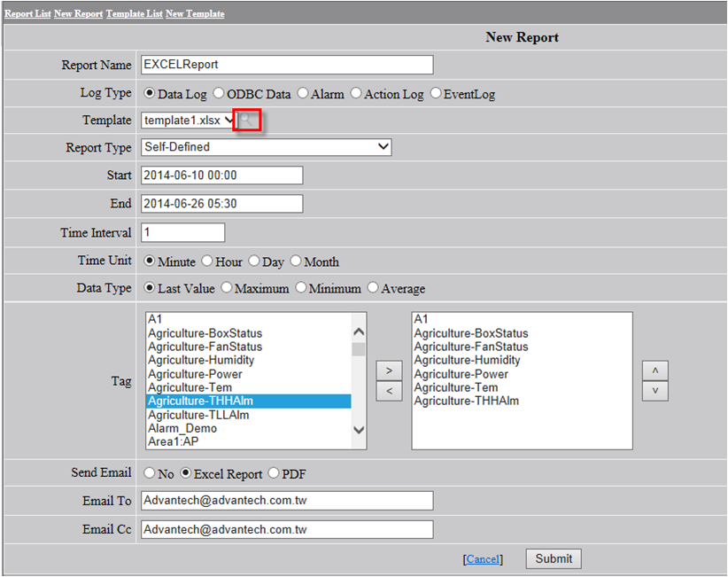Click the Submit button

(x=554, y=558)
